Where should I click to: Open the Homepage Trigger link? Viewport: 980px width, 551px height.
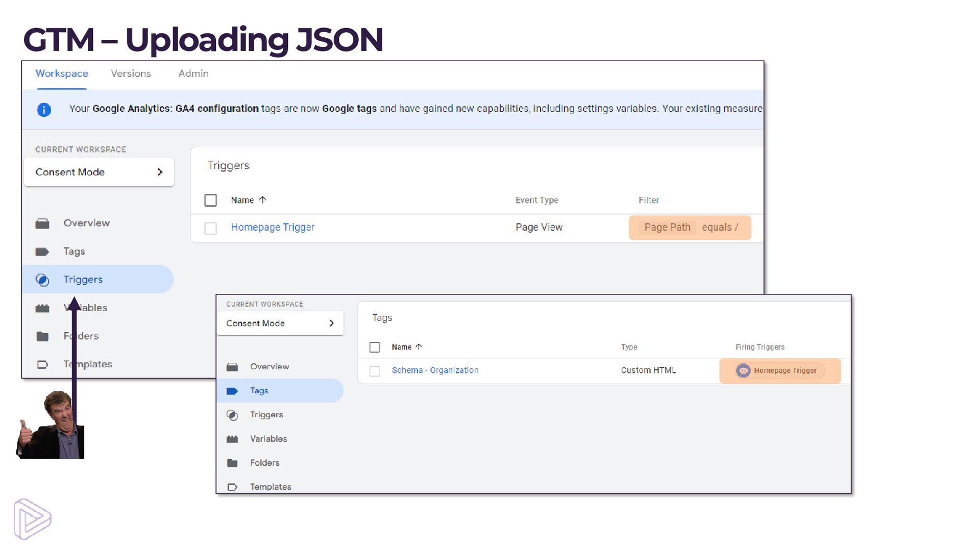point(273,227)
